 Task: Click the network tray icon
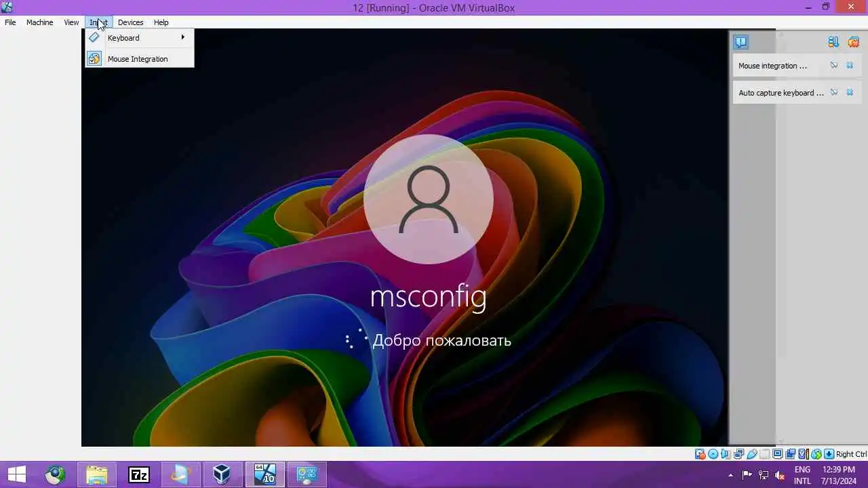[x=764, y=474]
